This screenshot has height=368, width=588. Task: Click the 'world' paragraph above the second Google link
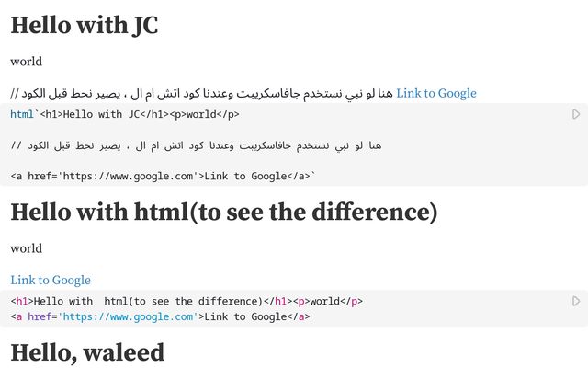pos(26,248)
